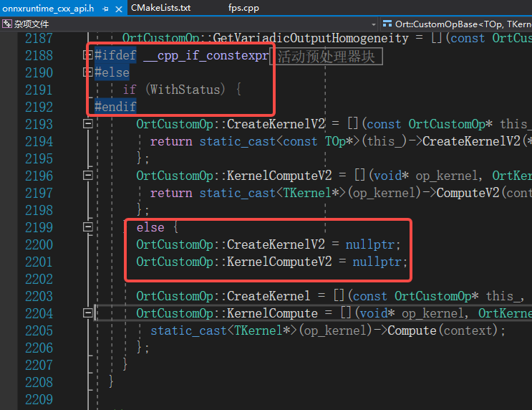The height and width of the screenshot is (410, 532).
Task: Click the return keyword on line 2197
Action: pos(171,193)
